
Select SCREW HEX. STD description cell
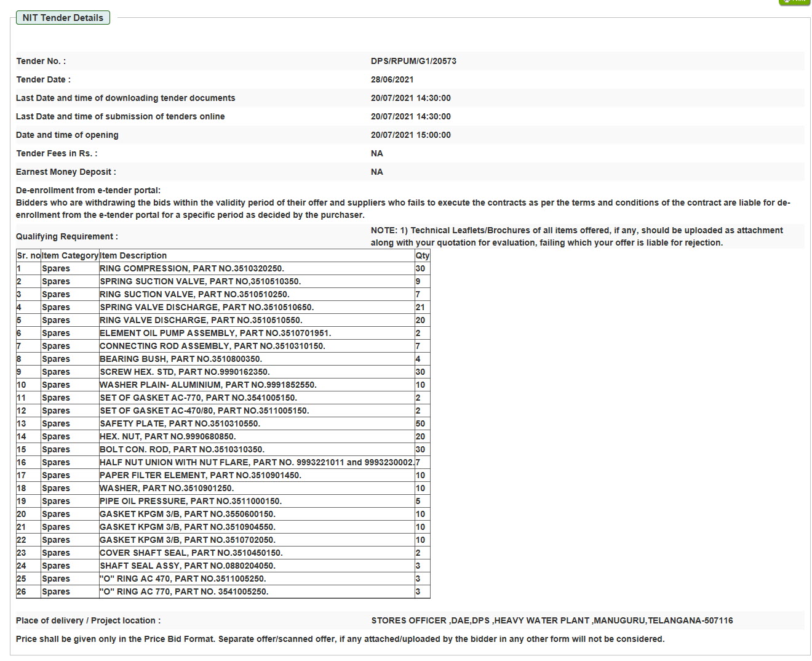click(x=257, y=372)
